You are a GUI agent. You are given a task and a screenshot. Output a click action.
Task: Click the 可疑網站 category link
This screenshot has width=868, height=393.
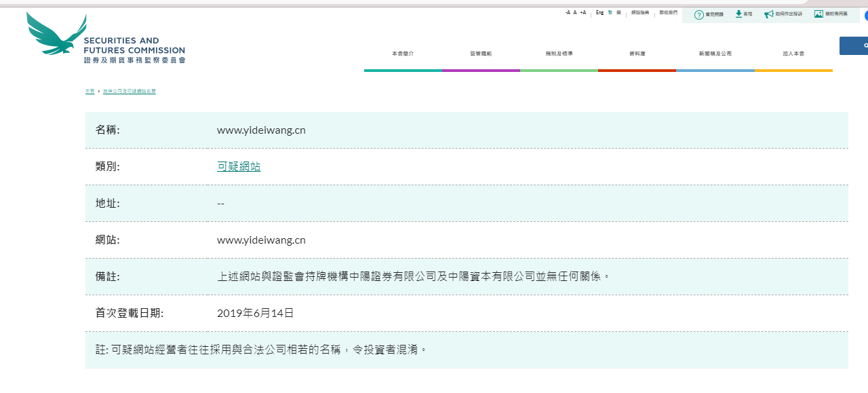239,167
